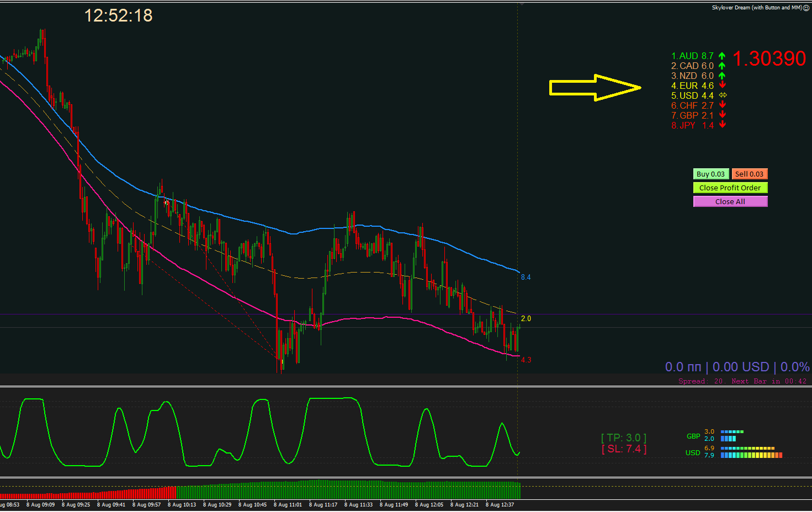Click the GBP top strength bar segments
The height and width of the screenshot is (512, 812).
[733, 431]
